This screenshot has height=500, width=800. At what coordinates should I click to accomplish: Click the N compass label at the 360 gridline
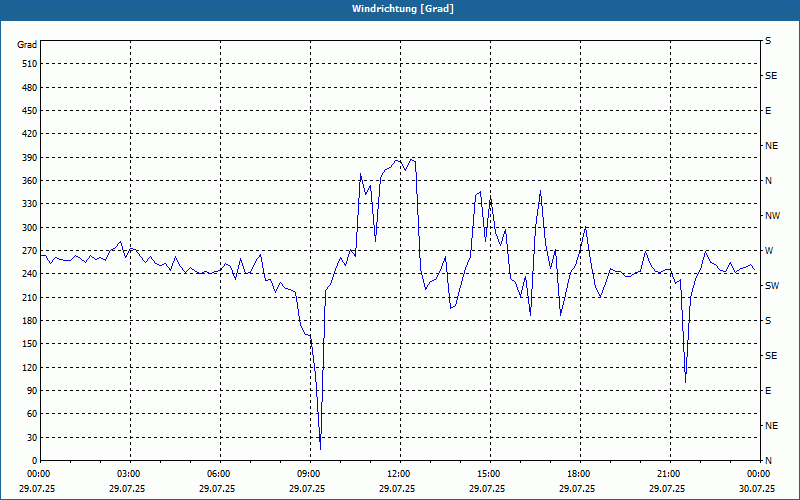pyautogui.click(x=768, y=181)
